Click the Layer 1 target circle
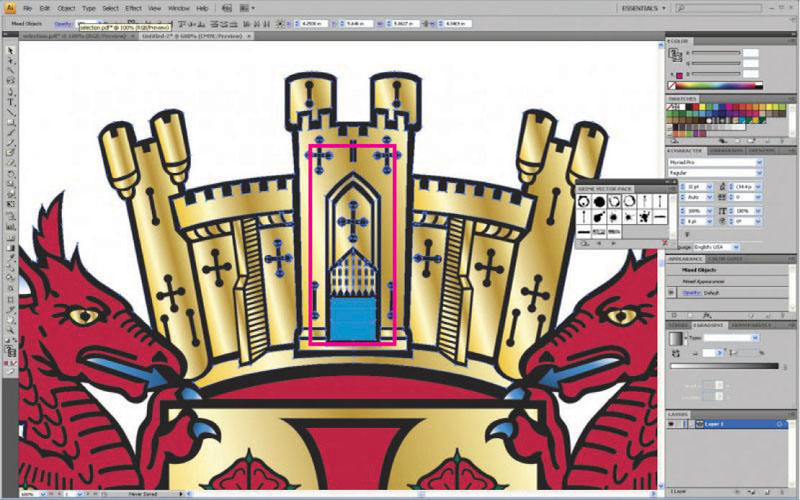800x500 pixels. coord(780,424)
